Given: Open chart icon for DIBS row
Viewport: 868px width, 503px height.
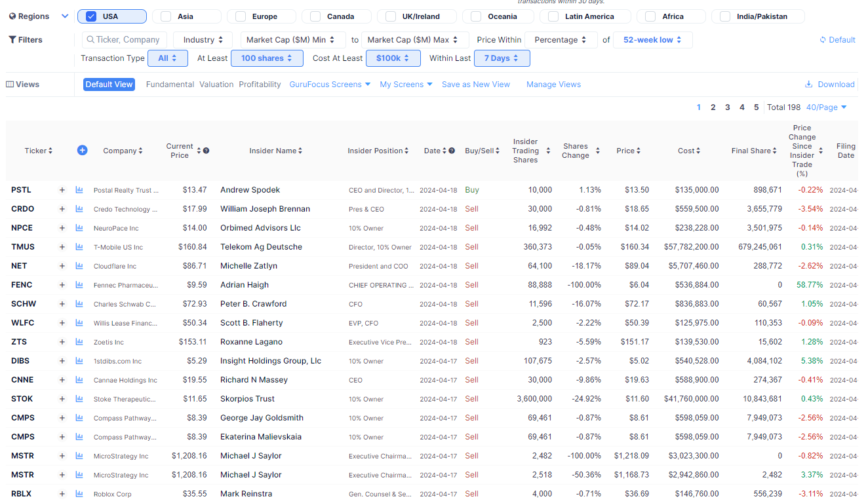Looking at the screenshot, I should (x=79, y=361).
